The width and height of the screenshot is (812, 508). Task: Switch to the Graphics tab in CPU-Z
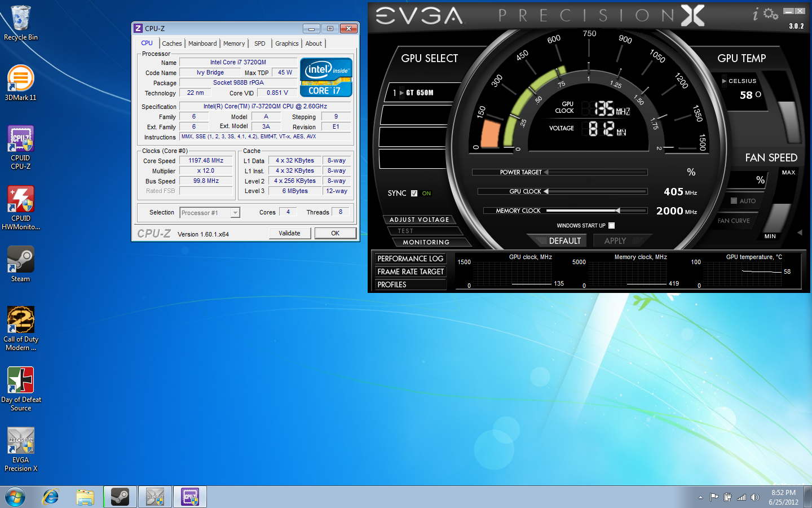[287, 43]
